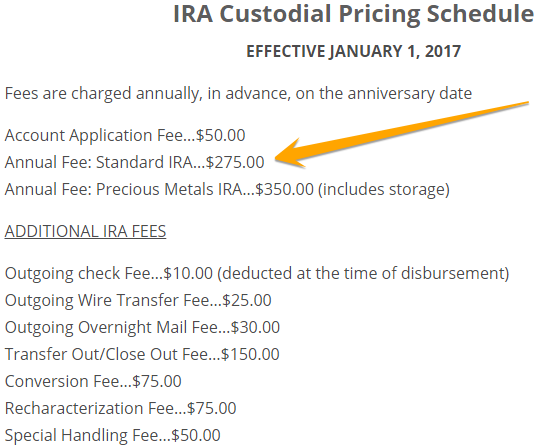Click the $350.00 Precious Metals amount
Image resolution: width=539 pixels, height=448 pixels.
pos(285,189)
